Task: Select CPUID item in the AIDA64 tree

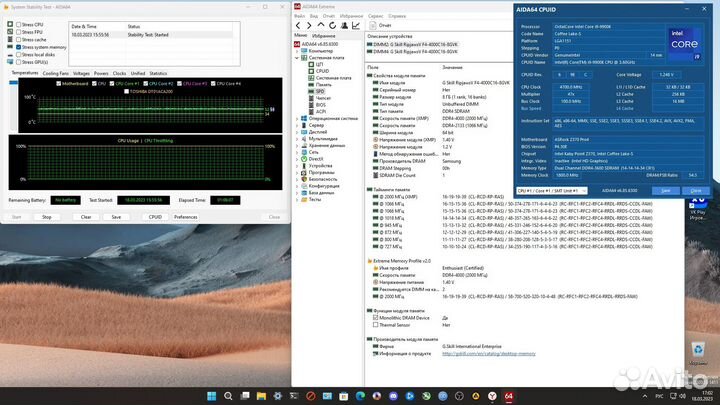Action: [322, 71]
